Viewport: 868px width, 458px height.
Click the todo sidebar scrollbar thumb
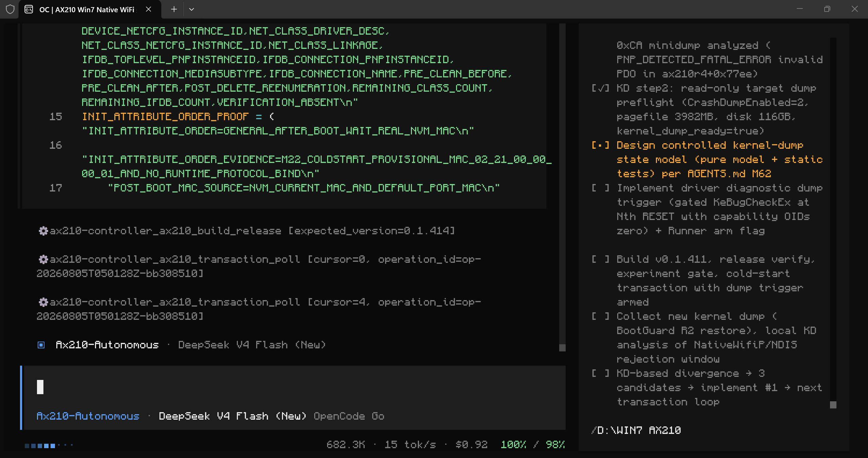pos(833,405)
